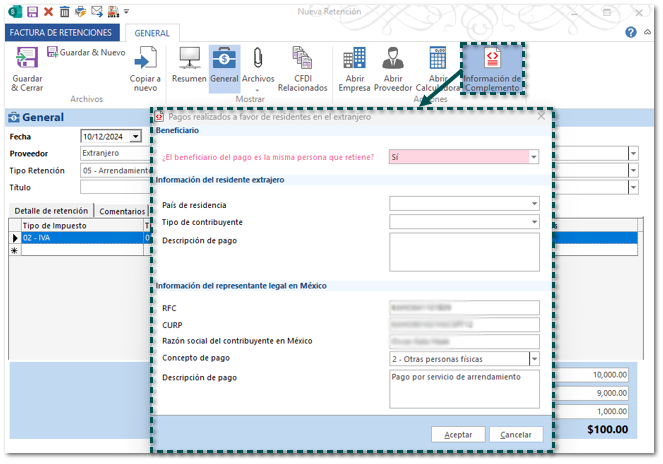Screen dimensions: 663x464
Task: Click the Cancelar button
Action: pos(516,434)
